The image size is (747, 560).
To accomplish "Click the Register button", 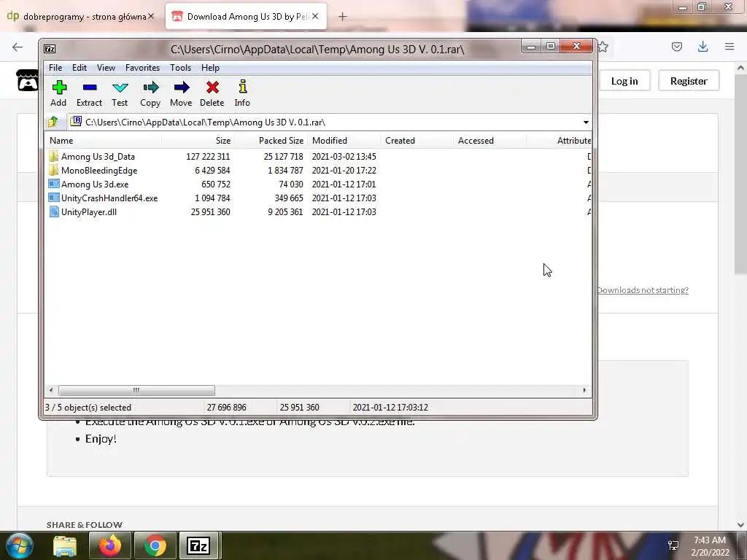I will tap(689, 81).
